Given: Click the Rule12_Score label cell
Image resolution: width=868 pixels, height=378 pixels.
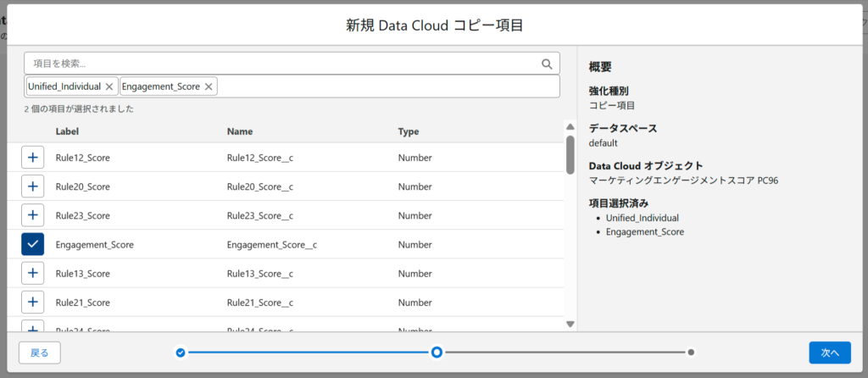Looking at the screenshot, I should [83, 158].
